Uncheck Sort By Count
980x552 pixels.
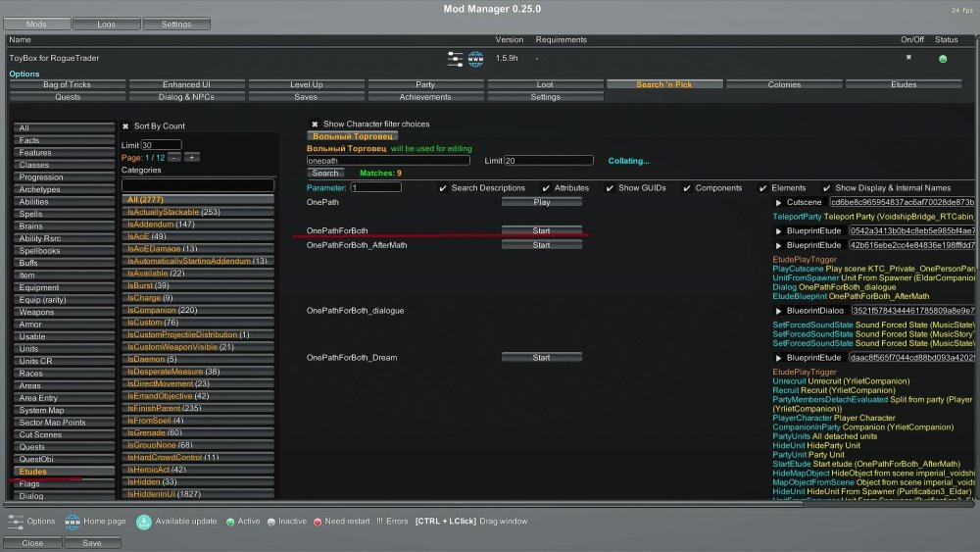pos(126,126)
